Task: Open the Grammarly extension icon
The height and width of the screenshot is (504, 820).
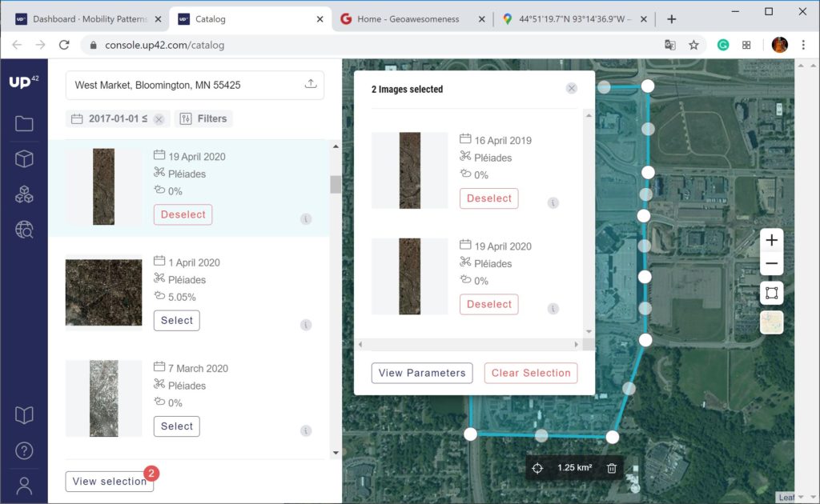Action: (723, 46)
